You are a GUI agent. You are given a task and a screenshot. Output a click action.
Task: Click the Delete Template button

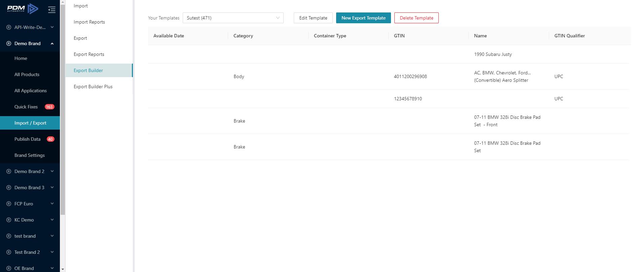click(417, 18)
